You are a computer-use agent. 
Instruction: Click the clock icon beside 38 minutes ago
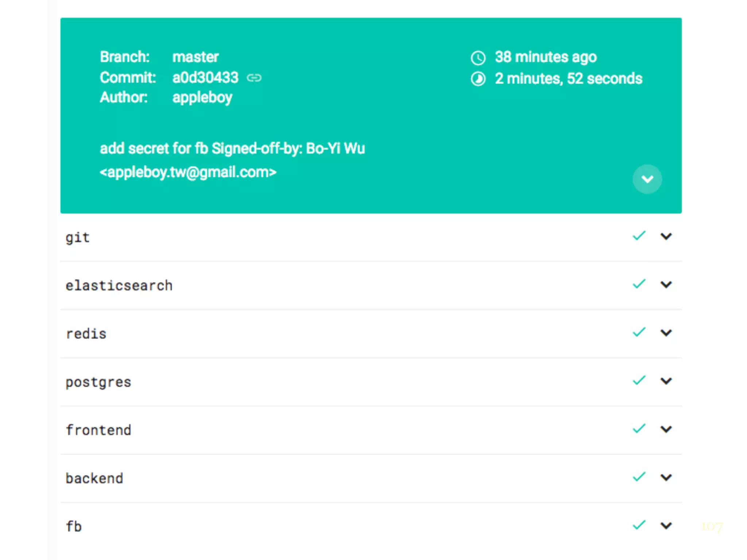point(478,58)
